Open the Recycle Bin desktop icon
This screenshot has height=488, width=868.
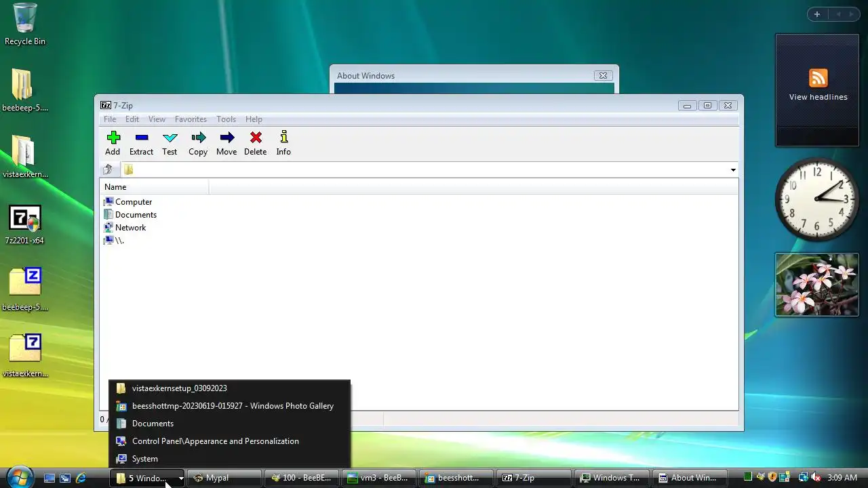coord(25,24)
